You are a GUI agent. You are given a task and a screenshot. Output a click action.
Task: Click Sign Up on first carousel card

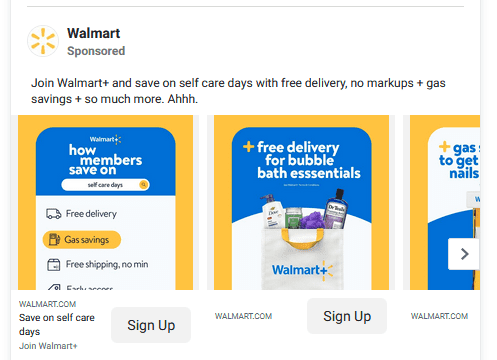(x=151, y=325)
